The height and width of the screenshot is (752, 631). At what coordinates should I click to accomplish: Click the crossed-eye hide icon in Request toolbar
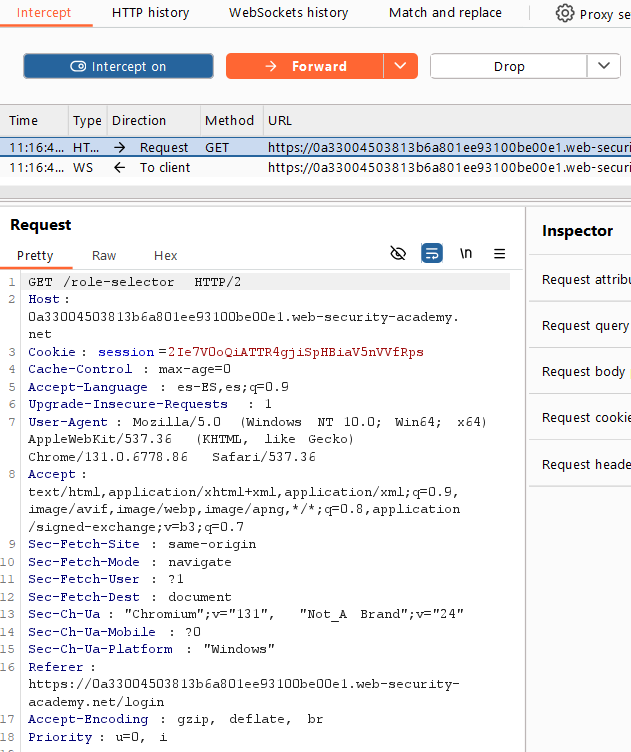click(x=398, y=254)
